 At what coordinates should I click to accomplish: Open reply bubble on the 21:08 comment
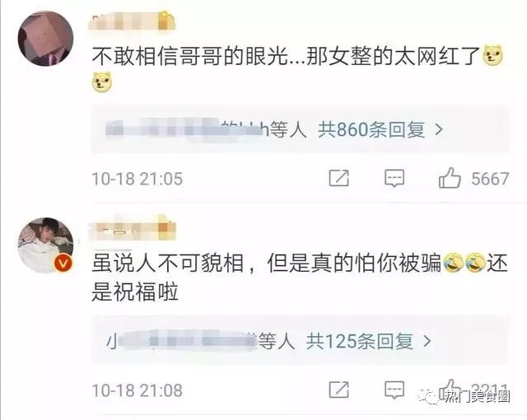coord(394,390)
